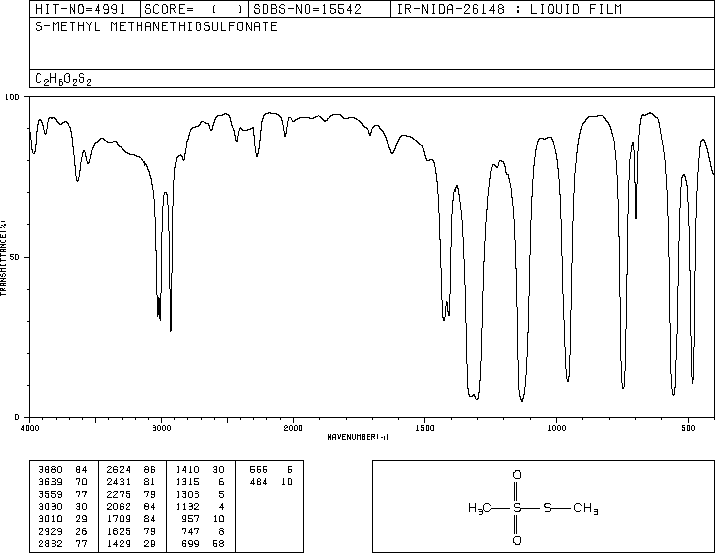This screenshot has height=553, width=715.
Task: Click the 2000 wavenumber axis label
Action: [x=293, y=428]
